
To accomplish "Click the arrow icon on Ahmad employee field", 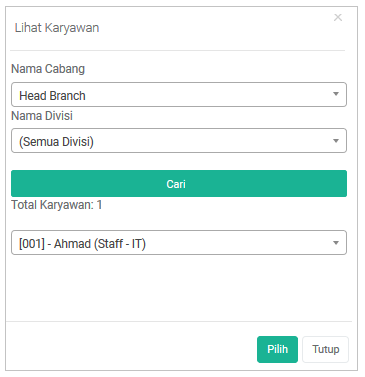I will click(x=336, y=243).
